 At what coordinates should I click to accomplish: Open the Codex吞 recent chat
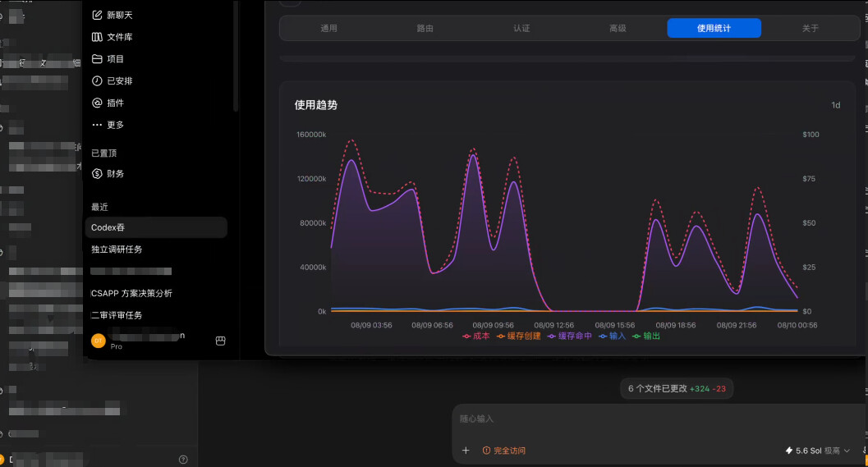(x=156, y=227)
